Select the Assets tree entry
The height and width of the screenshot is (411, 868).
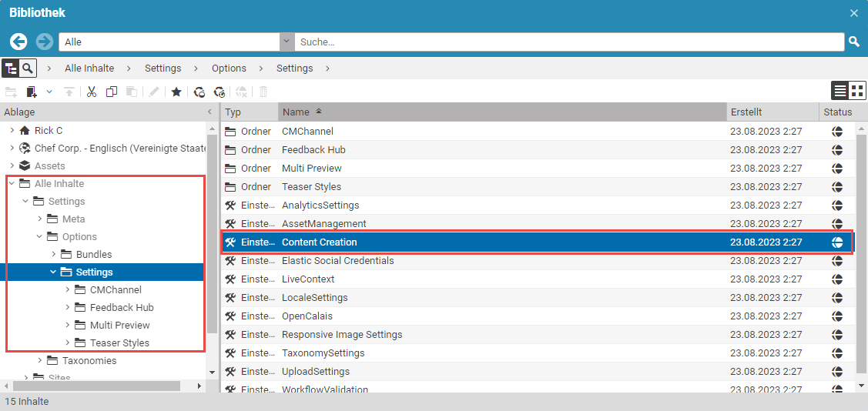pos(49,166)
